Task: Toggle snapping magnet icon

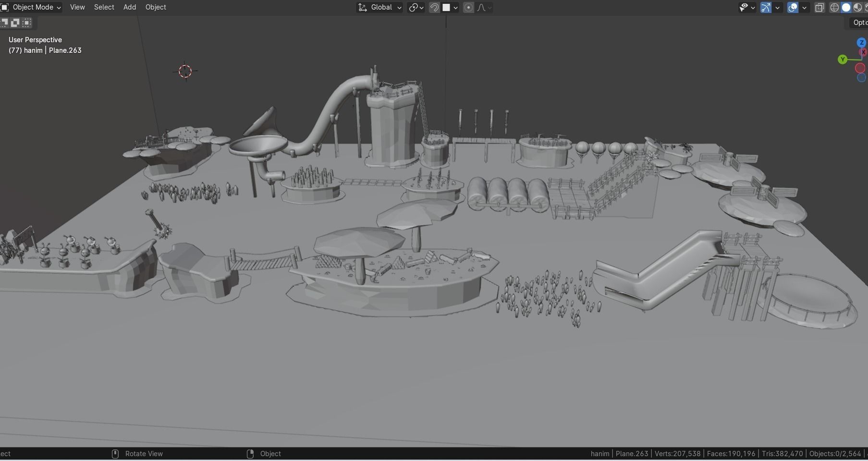Action: tap(434, 7)
